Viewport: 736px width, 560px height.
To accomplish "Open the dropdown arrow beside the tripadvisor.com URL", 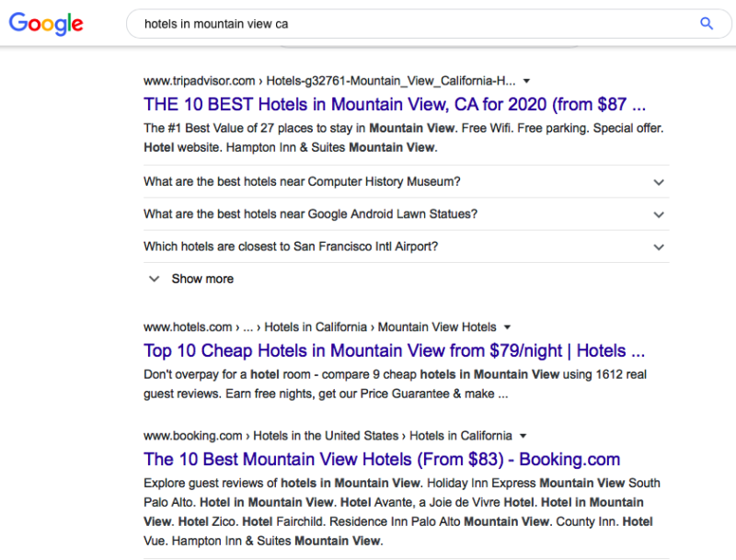I will (x=526, y=81).
